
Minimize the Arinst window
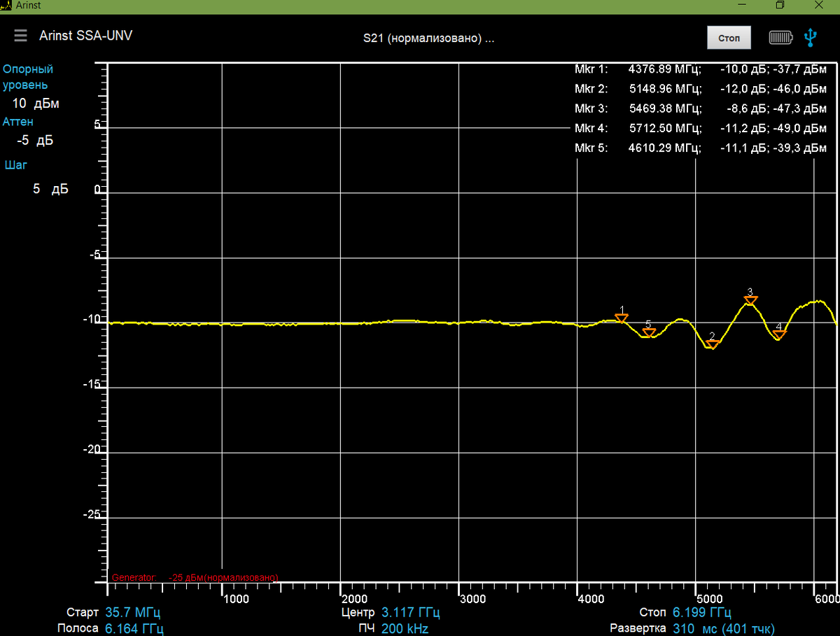click(x=743, y=6)
